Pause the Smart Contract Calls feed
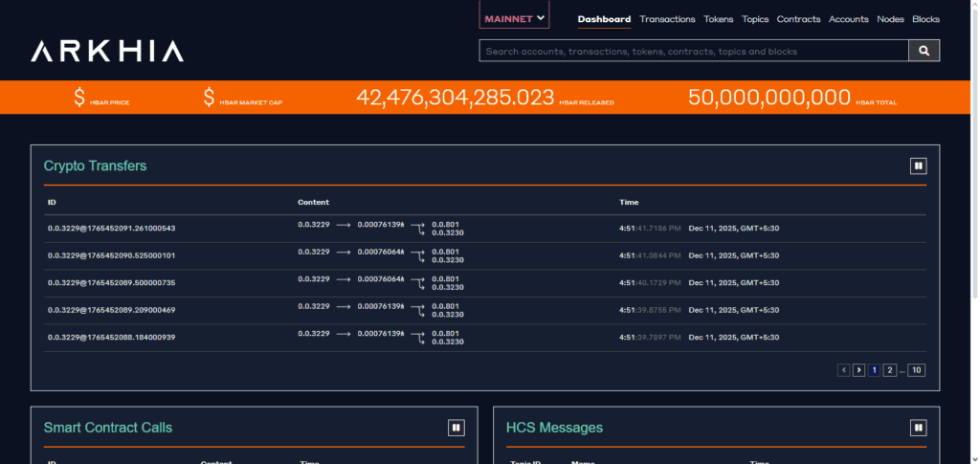Image resolution: width=980 pixels, height=464 pixels. (457, 427)
